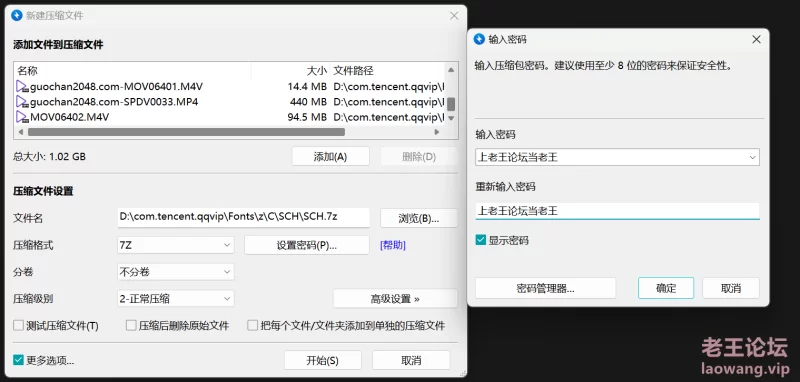Image resolution: width=800 pixels, height=382 pixels.
Task: Click the 94.5 MB size cell
Action: (307, 117)
